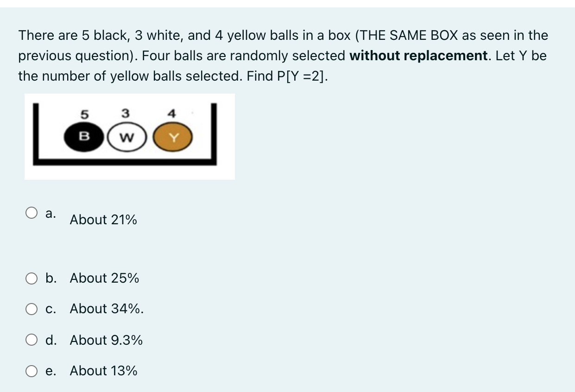Select radio button for option b
The height and width of the screenshot is (392, 575).
(x=32, y=278)
